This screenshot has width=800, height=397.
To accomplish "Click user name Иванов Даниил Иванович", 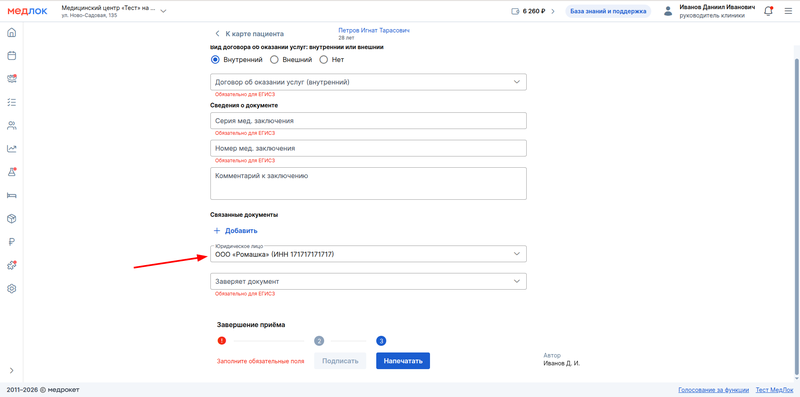I will coord(717,7).
